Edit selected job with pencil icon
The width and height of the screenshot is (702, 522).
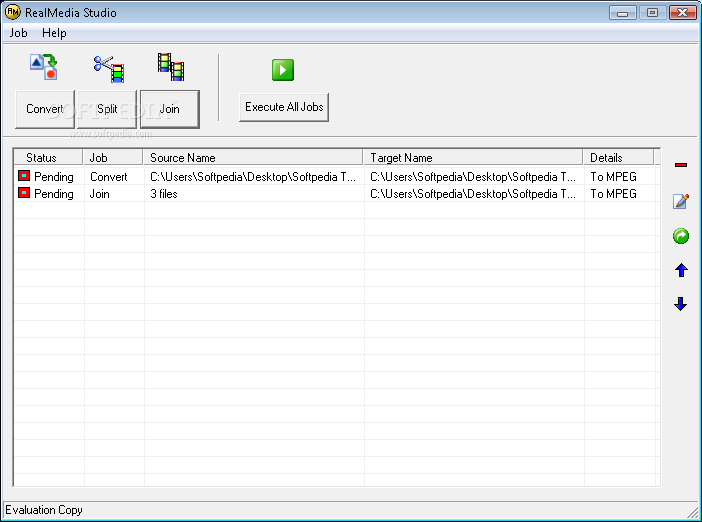681,201
